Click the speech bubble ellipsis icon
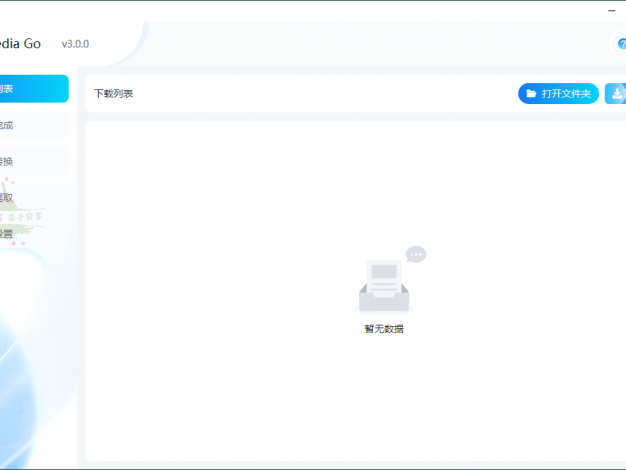The height and width of the screenshot is (470, 626). [x=416, y=254]
